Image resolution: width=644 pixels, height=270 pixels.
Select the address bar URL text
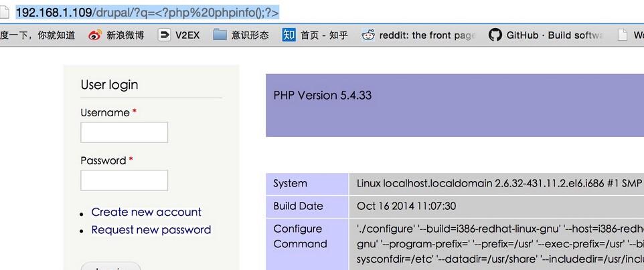point(147,12)
